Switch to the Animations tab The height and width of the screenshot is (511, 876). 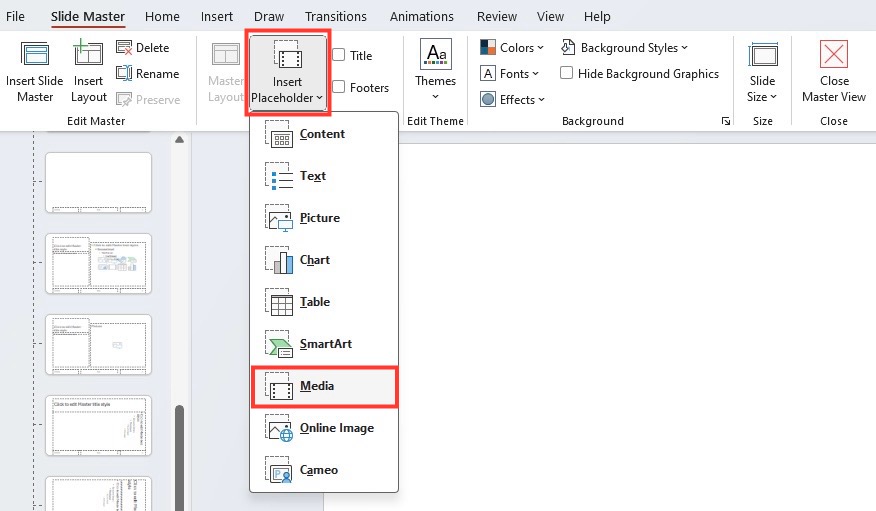[422, 16]
